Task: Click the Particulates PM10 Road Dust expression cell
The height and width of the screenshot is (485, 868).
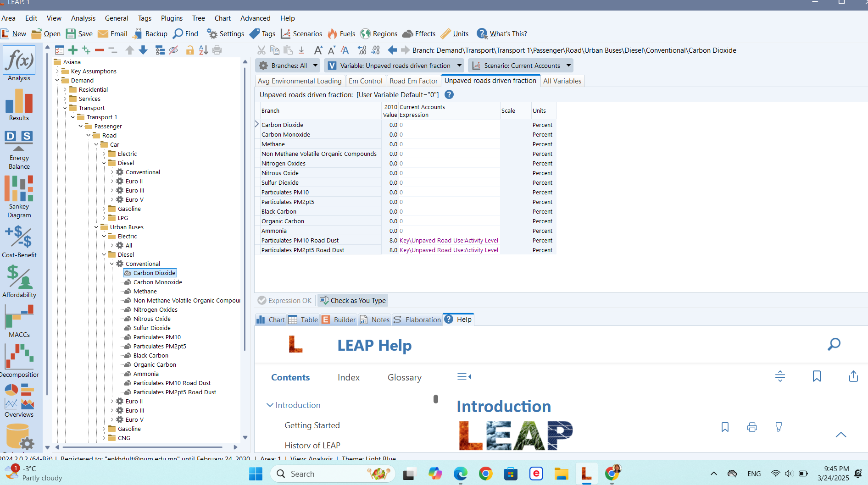Action: coord(448,240)
